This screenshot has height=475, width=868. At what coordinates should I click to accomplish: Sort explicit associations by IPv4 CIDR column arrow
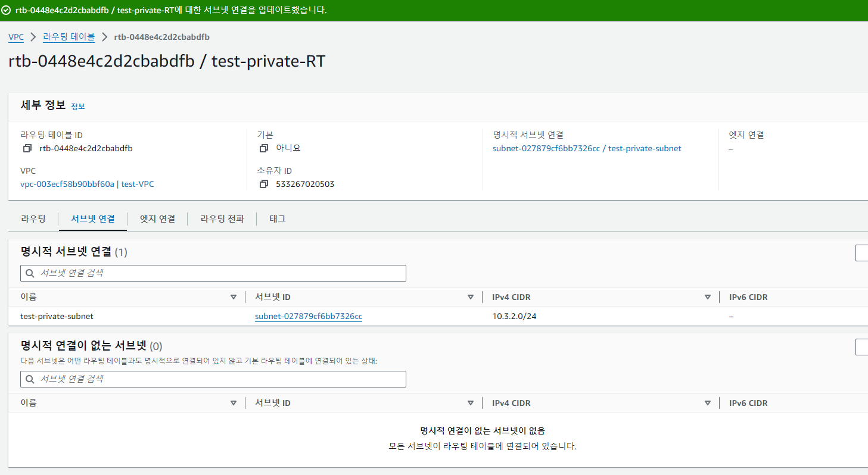pyautogui.click(x=708, y=297)
